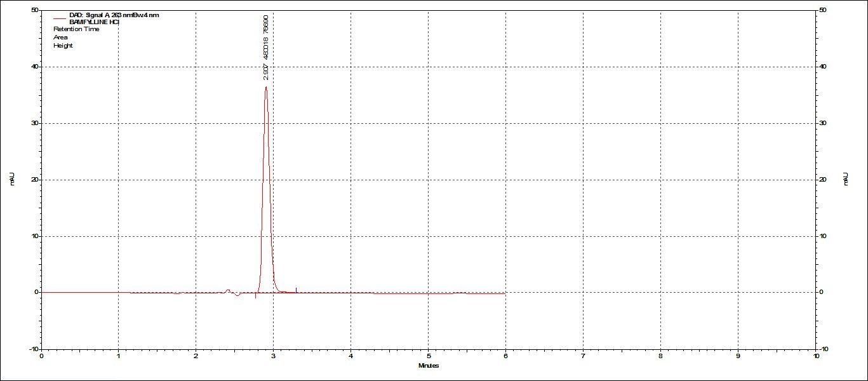Select the Retention Time legend entry
868x381 pixels.
tap(76, 29)
